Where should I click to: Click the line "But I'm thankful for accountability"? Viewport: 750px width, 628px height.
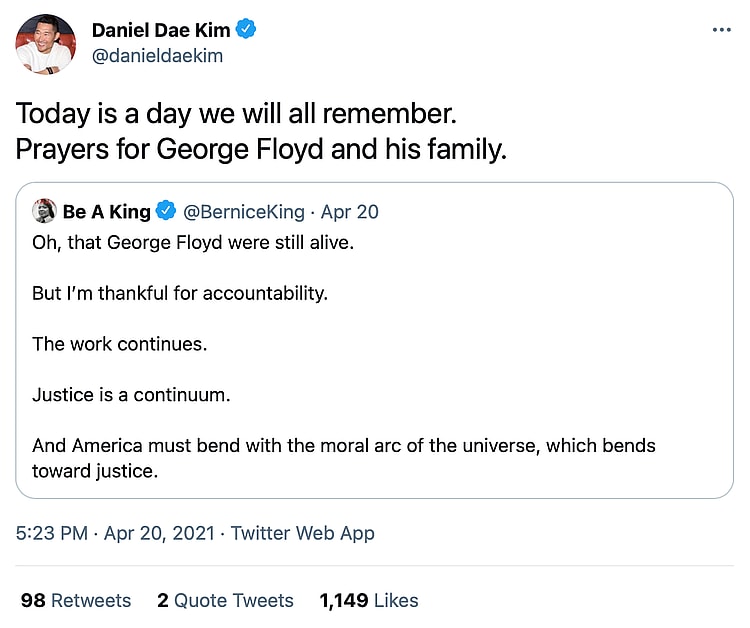pos(180,293)
